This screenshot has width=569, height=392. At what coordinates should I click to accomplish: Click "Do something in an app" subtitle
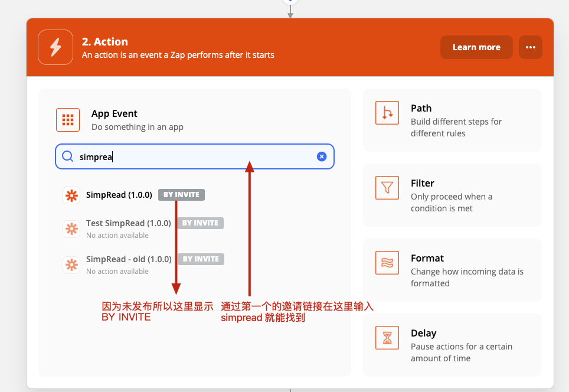click(138, 127)
